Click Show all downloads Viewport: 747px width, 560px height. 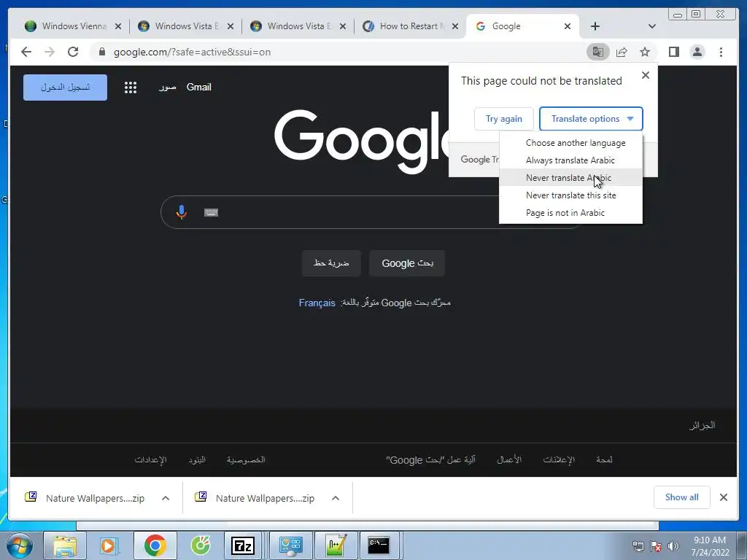pos(682,497)
